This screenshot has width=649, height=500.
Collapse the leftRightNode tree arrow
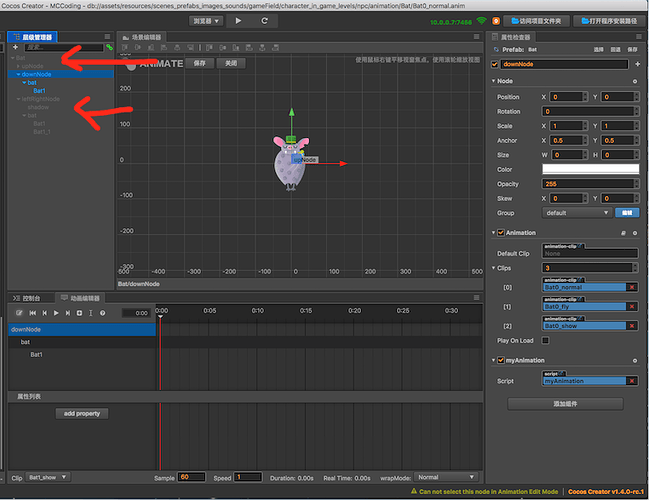click(x=18, y=99)
